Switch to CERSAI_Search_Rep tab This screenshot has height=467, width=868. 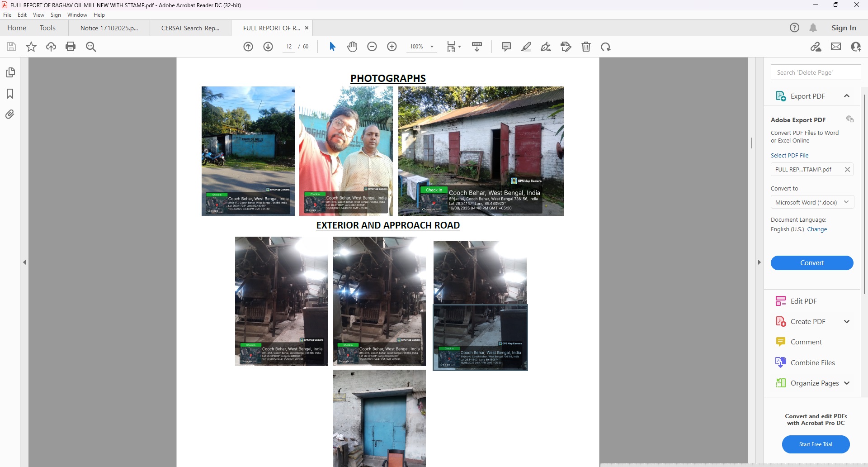pyautogui.click(x=190, y=28)
